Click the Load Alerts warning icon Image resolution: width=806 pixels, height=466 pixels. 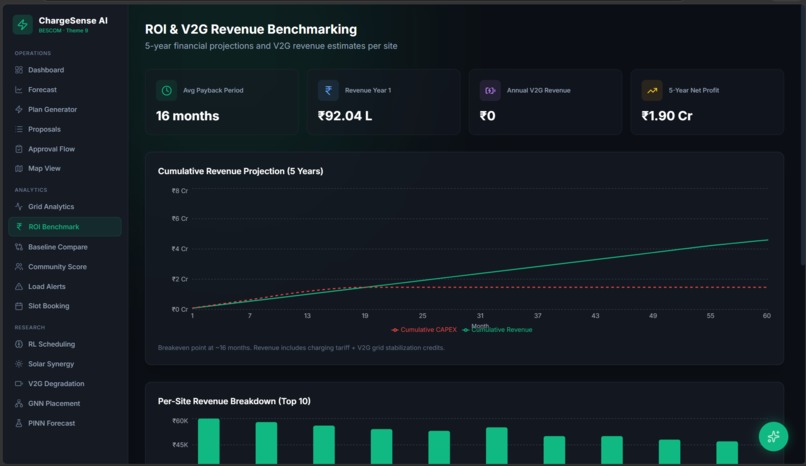click(x=19, y=287)
